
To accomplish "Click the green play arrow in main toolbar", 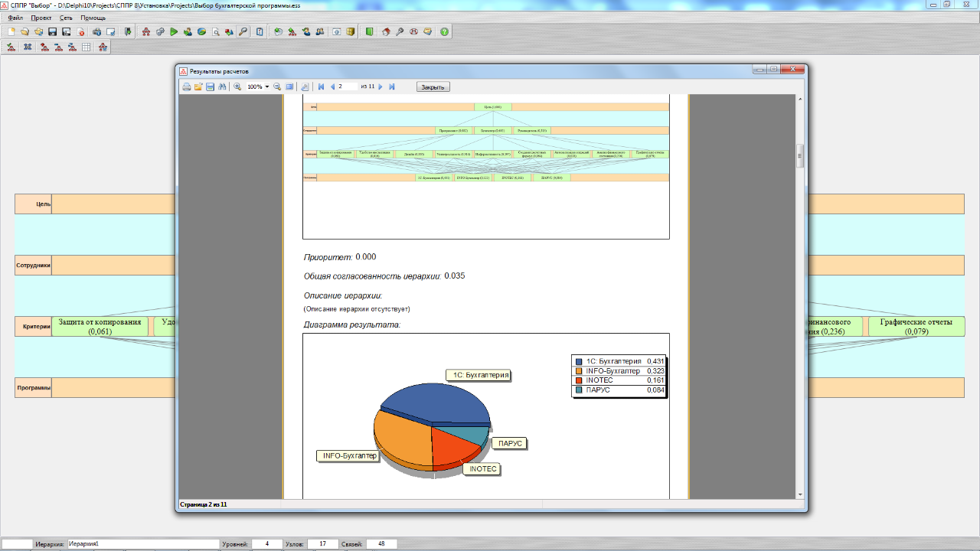I will pos(174,32).
